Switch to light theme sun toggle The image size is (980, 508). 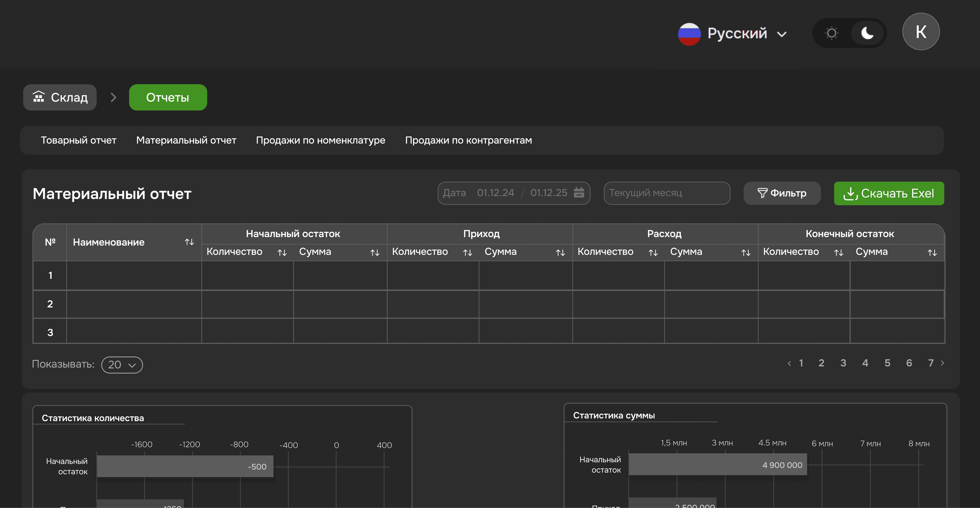click(x=832, y=33)
